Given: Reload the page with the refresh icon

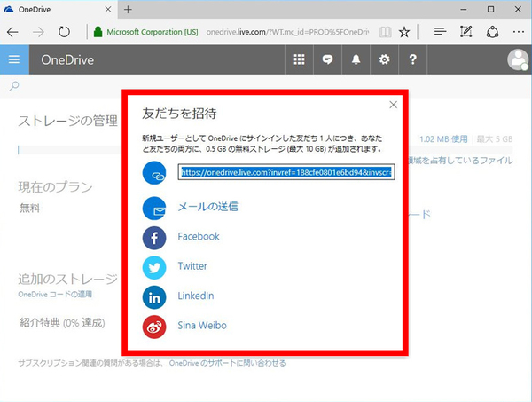Looking at the screenshot, I should pyautogui.click(x=64, y=32).
